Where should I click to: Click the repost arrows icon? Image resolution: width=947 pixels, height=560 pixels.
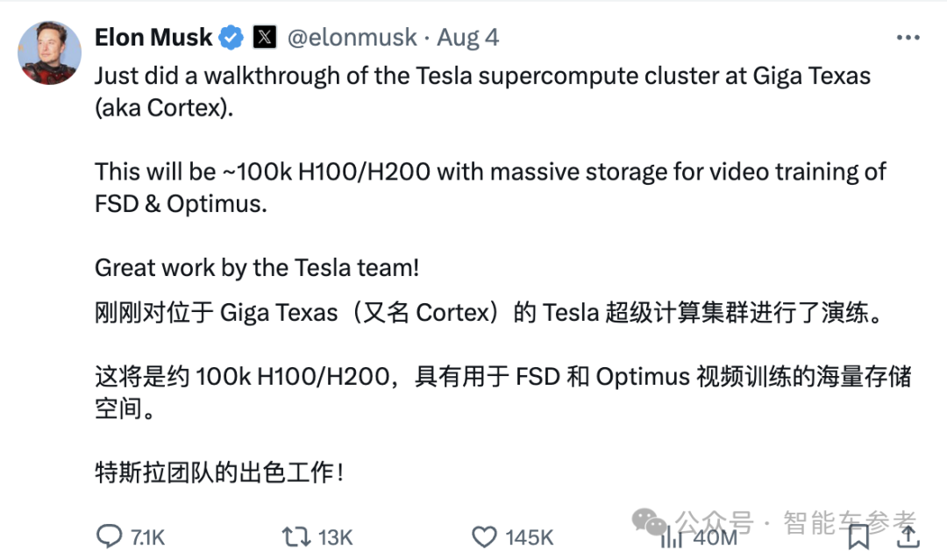pyautogui.click(x=294, y=535)
